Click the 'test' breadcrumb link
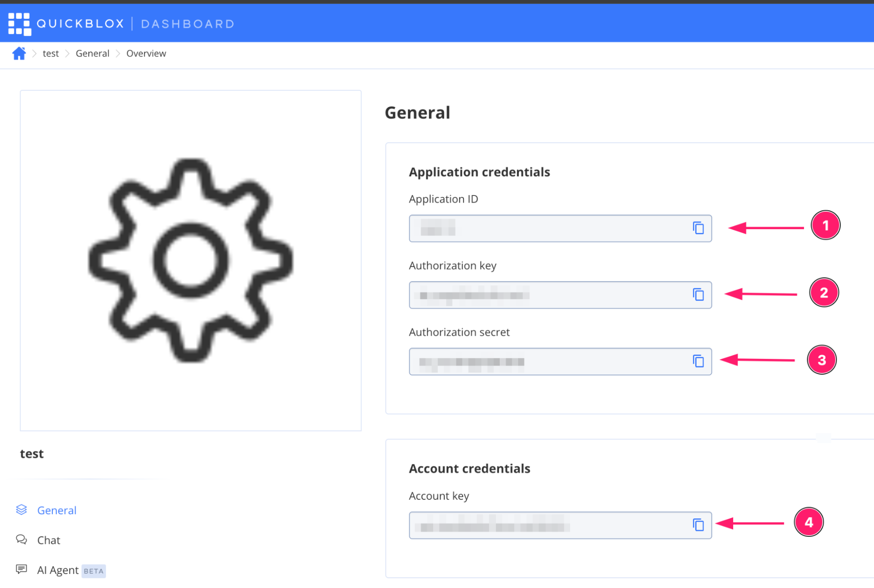The width and height of the screenshot is (874, 588). [x=51, y=53]
